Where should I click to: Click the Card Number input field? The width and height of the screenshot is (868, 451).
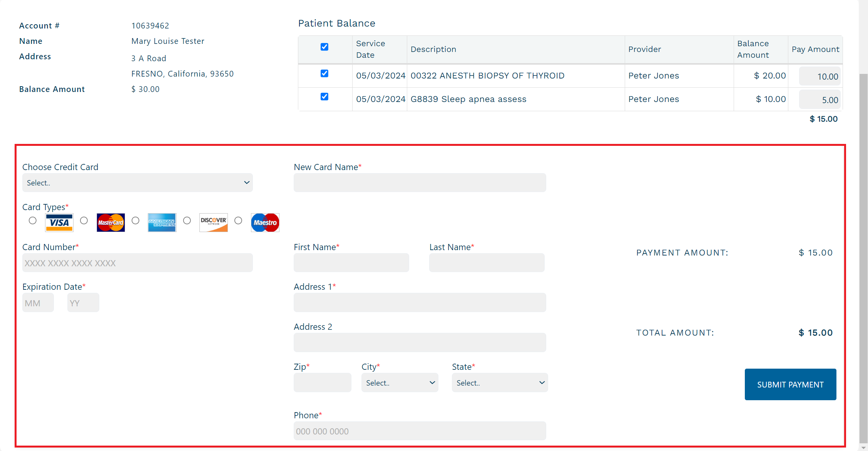pyautogui.click(x=137, y=263)
